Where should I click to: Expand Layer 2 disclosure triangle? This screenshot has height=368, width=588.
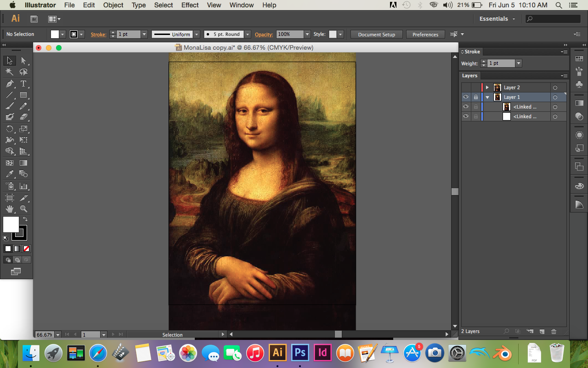point(487,87)
